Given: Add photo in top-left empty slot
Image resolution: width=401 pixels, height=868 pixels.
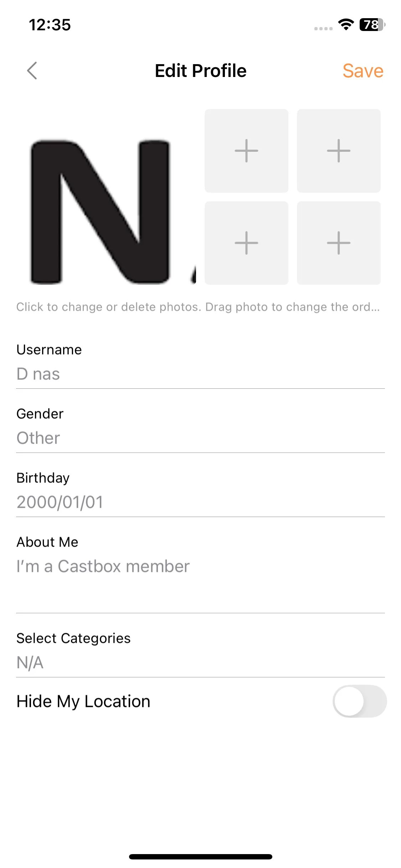Looking at the screenshot, I should tap(246, 151).
